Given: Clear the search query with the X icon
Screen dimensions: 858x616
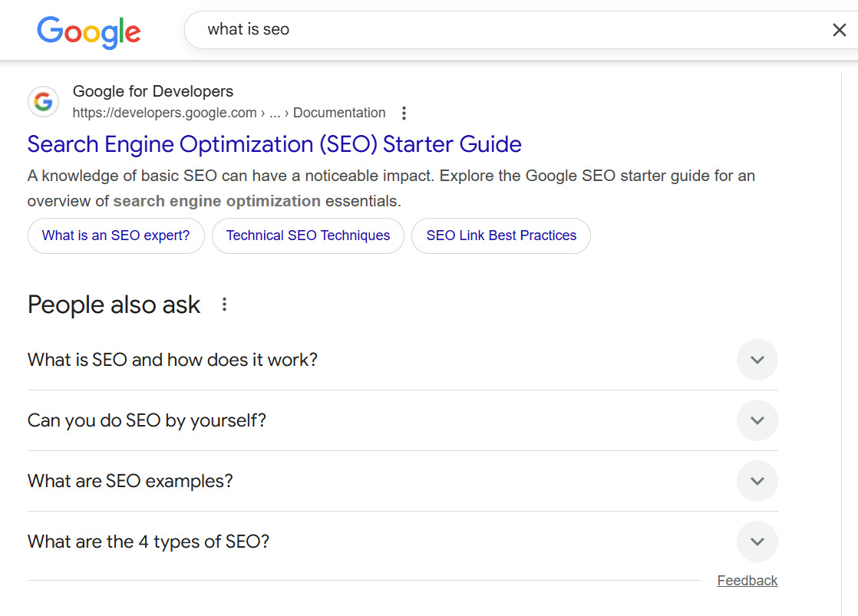Looking at the screenshot, I should coord(839,30).
